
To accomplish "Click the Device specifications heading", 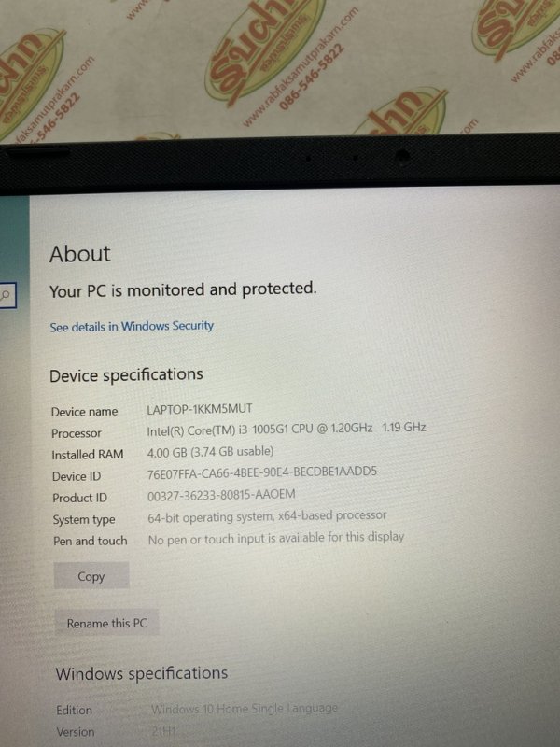I will tap(126, 375).
